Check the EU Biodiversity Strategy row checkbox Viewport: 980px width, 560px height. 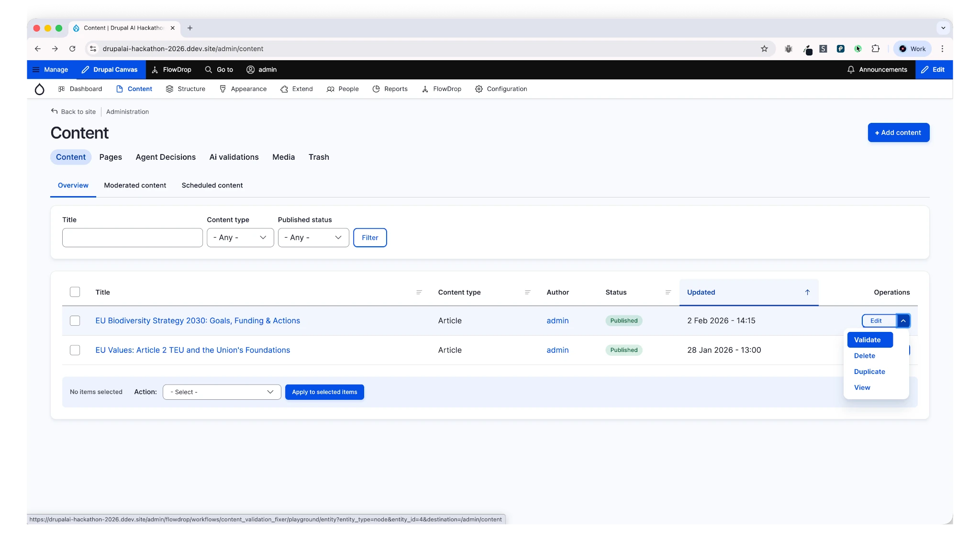pos(75,321)
